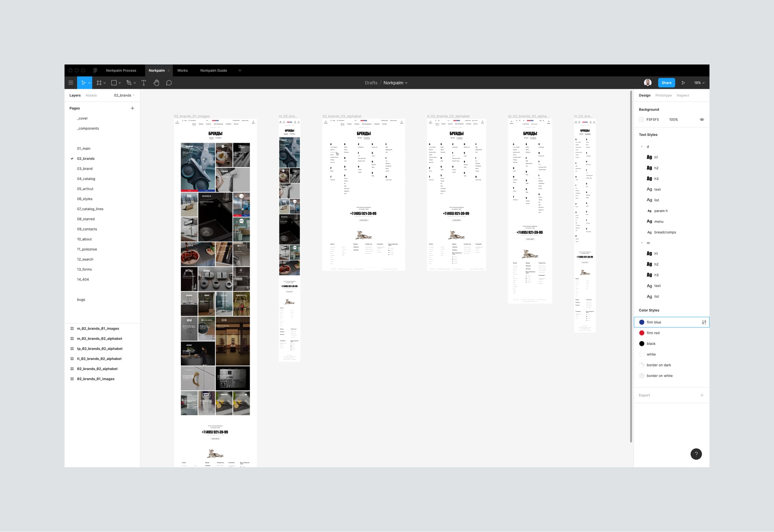Screen dimensions: 774x532
Task: Select the Frame tool
Action: pos(99,83)
